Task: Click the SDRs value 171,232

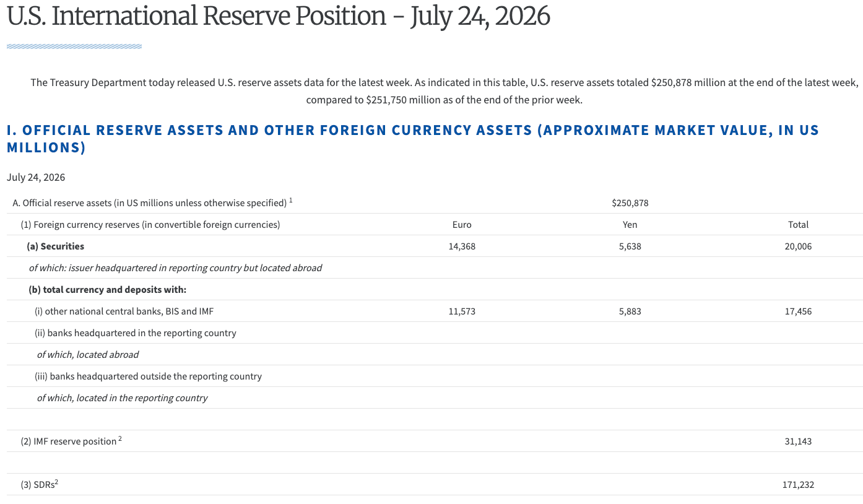Action: 798,485
